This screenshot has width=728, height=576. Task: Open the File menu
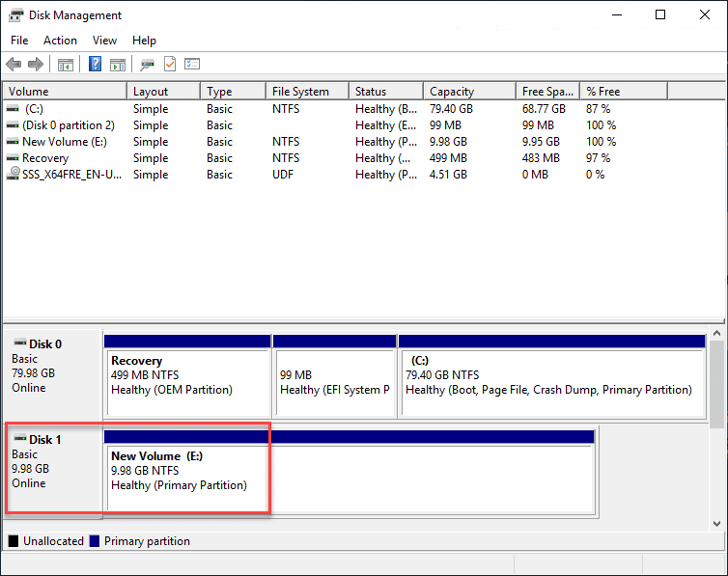pos(19,41)
